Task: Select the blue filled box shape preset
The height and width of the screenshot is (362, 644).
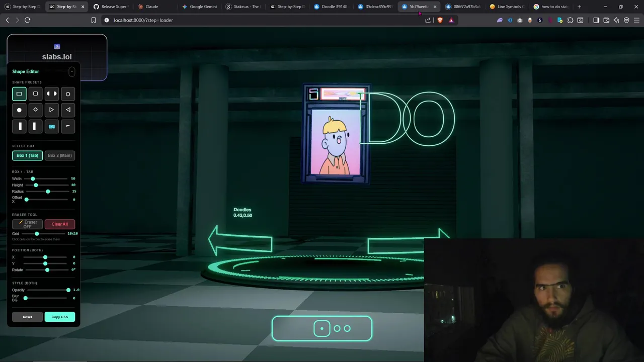Action: coord(51,126)
